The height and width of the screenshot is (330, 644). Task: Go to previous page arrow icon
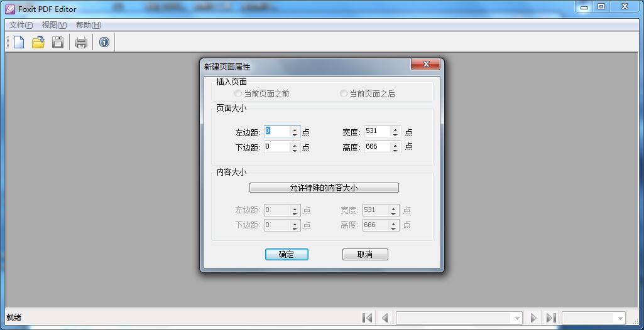385,318
